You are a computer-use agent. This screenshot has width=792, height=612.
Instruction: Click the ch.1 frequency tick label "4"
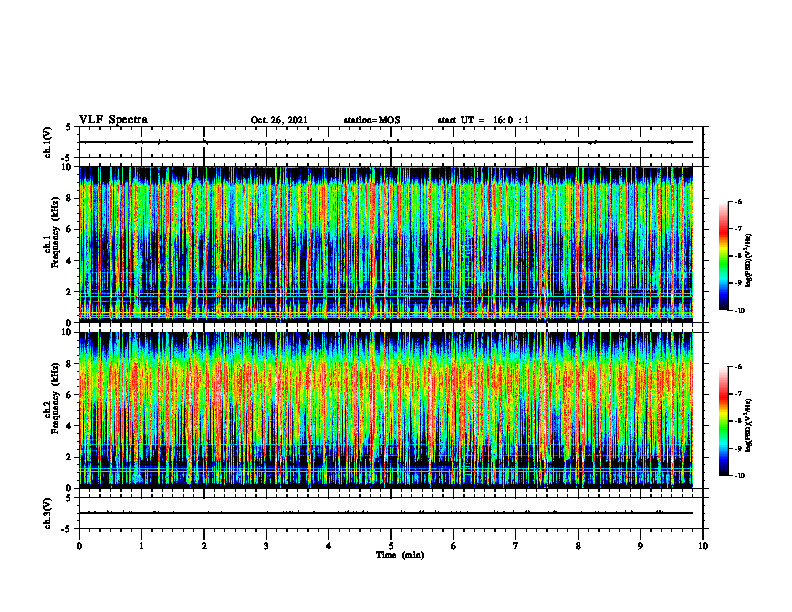[69, 261]
